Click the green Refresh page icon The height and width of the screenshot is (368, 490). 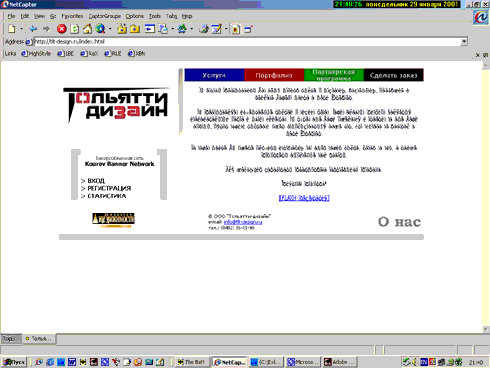(x=75, y=29)
